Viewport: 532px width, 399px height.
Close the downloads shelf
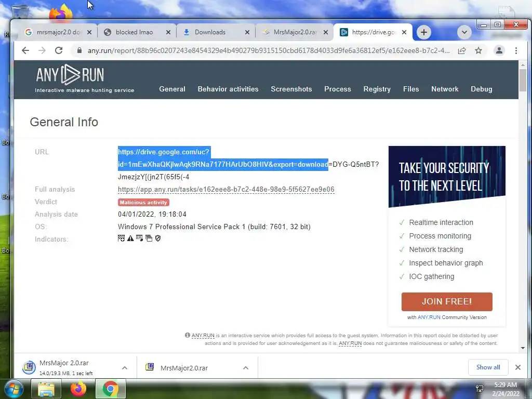pyautogui.click(x=518, y=367)
